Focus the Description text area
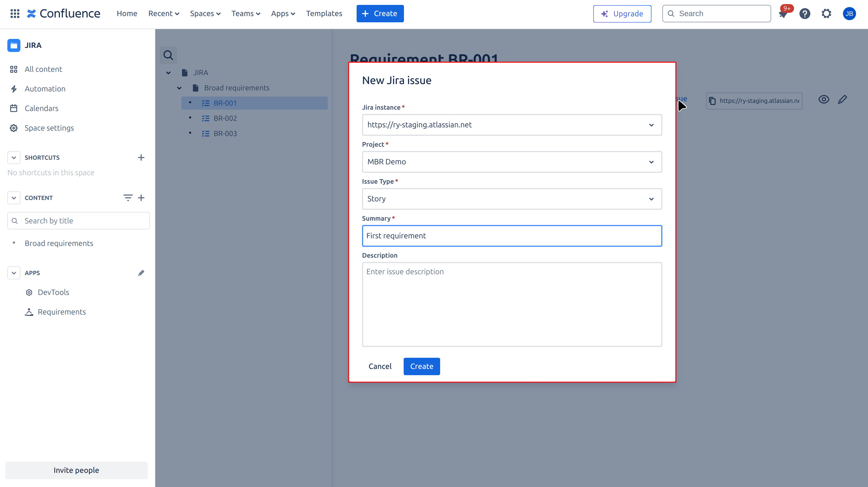Viewport: 868px width, 487px height. [512, 304]
